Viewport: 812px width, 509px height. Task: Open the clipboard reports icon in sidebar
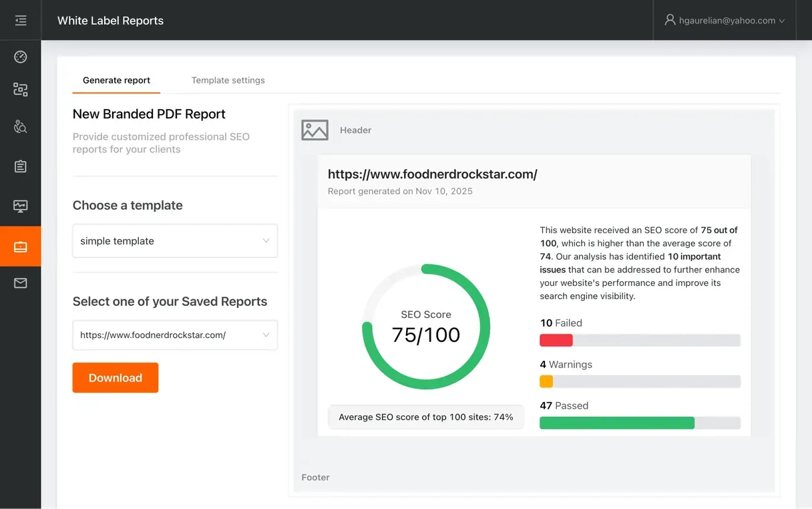21,166
